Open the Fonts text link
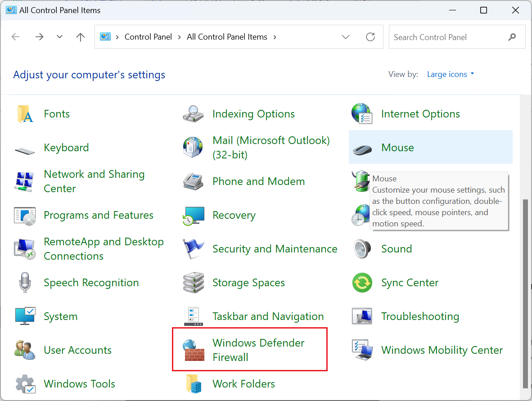This screenshot has height=401, width=532. (57, 114)
